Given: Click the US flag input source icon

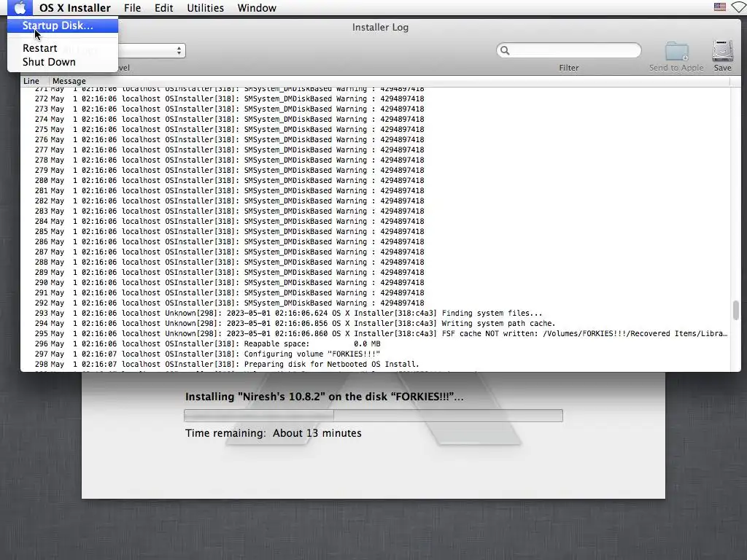Looking at the screenshot, I should 719,7.
